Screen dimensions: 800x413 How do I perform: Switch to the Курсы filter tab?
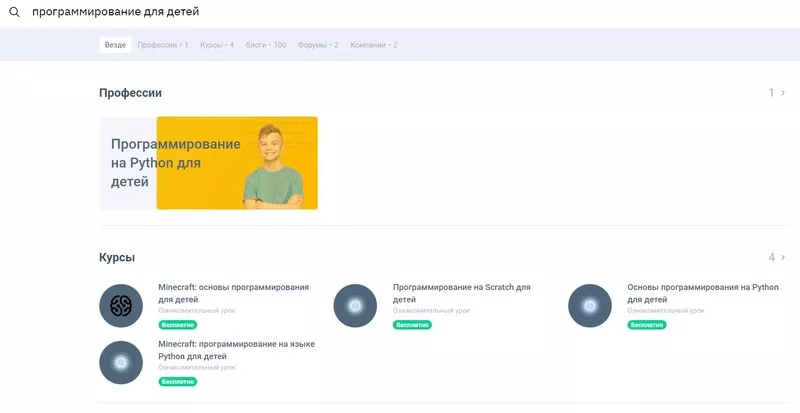coord(216,45)
